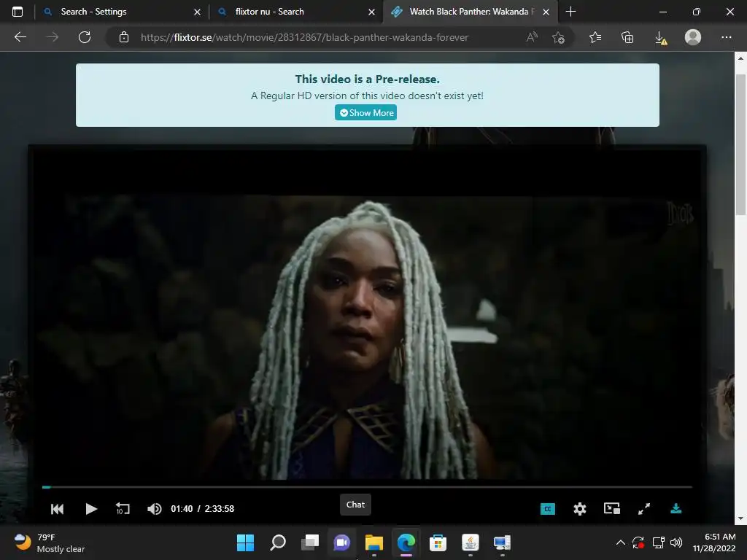Open Downloads panel
747x560 pixels.
click(660, 37)
